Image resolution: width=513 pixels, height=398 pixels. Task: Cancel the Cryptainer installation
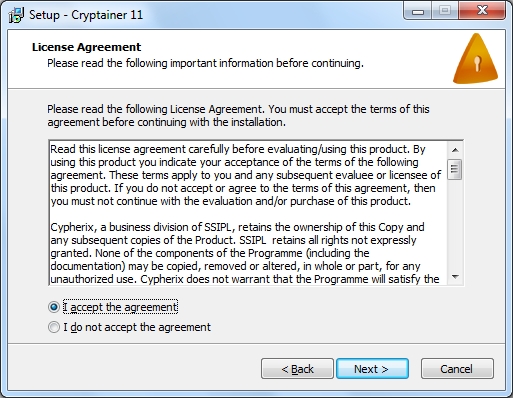coord(457,369)
